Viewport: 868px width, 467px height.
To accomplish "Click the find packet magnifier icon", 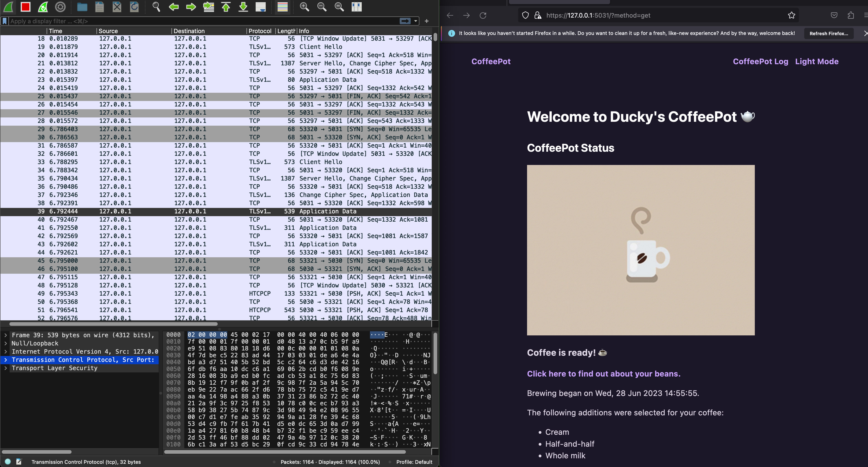I will [156, 7].
